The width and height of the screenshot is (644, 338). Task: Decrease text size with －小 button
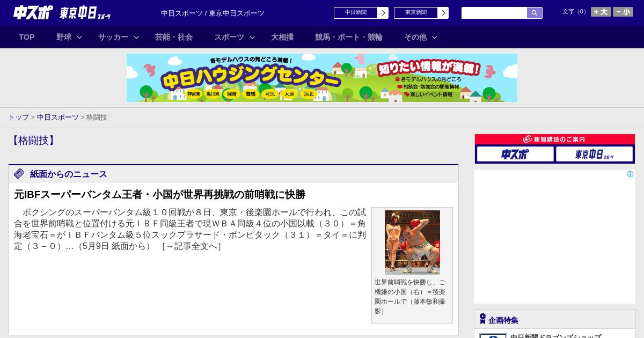tap(623, 12)
